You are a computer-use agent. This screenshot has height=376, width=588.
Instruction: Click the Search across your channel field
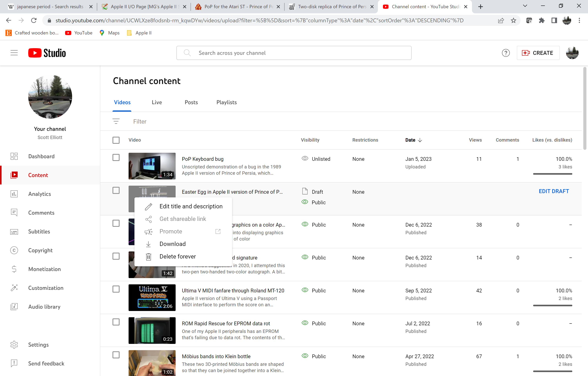[x=294, y=53]
